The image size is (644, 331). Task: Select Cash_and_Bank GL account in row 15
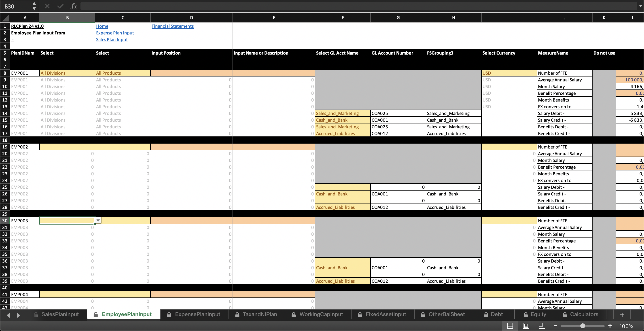point(343,120)
